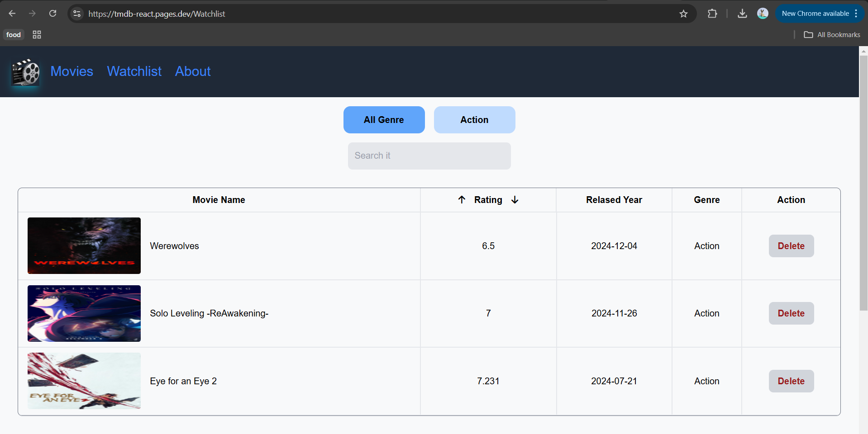The width and height of the screenshot is (868, 434).
Task: Open the apps grid in bookmarks bar
Action: (37, 35)
